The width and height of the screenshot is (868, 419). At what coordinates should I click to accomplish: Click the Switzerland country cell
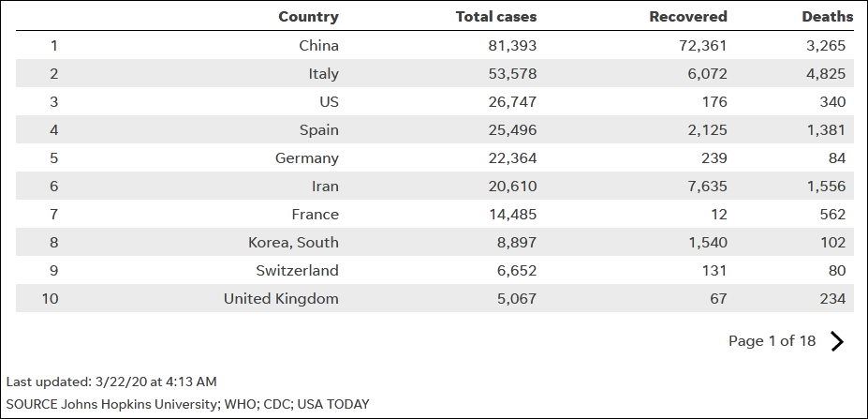(297, 270)
